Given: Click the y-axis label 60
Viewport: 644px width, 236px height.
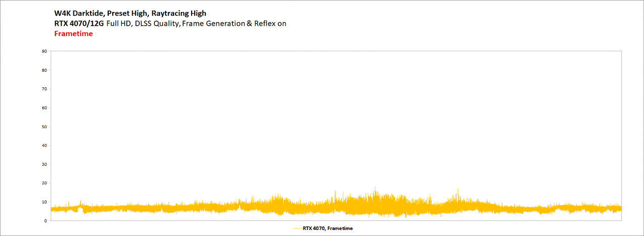Looking at the screenshot, I should point(45,108).
